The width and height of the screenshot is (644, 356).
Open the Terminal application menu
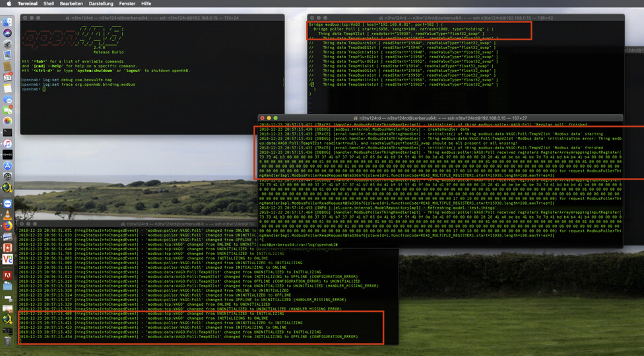click(28, 3)
